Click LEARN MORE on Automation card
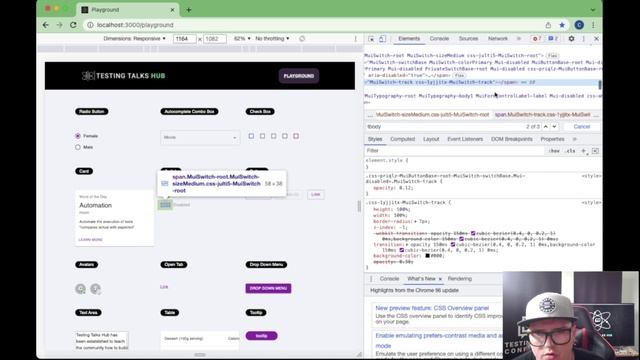Screen dimensions: 640x360 click(90, 240)
